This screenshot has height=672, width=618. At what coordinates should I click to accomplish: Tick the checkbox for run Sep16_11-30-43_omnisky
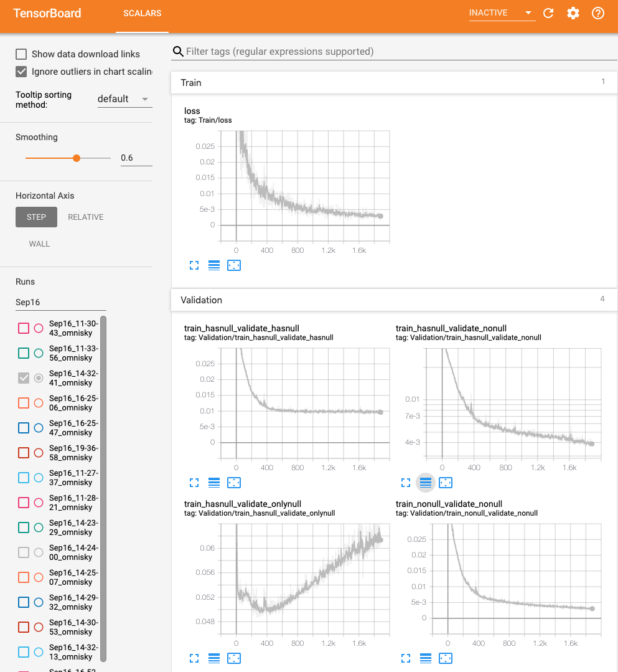pos(24,328)
